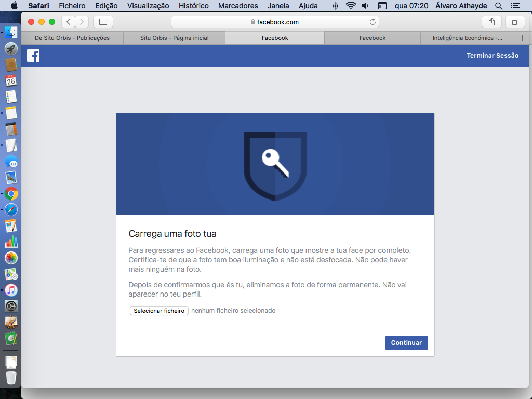Viewport: 532px width, 399px height.
Task: Open System Preferences gear in Dock
Action: (x=11, y=307)
